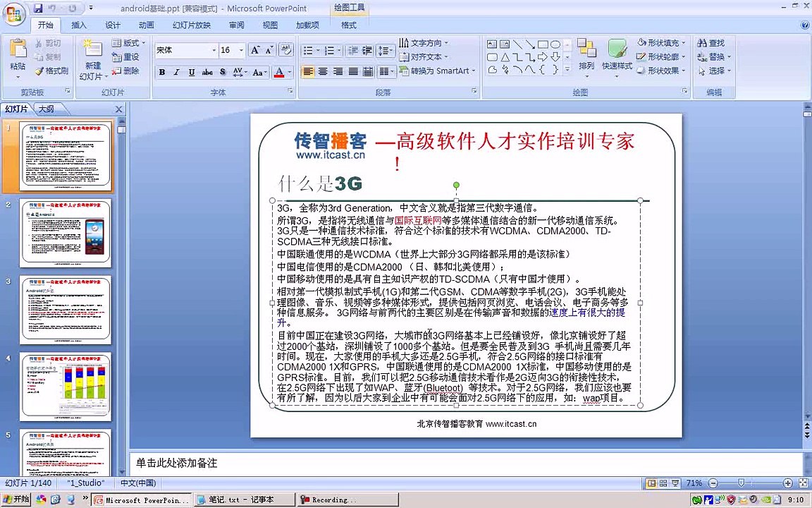Find text using 查找
The height and width of the screenshot is (508, 812).
point(711,43)
